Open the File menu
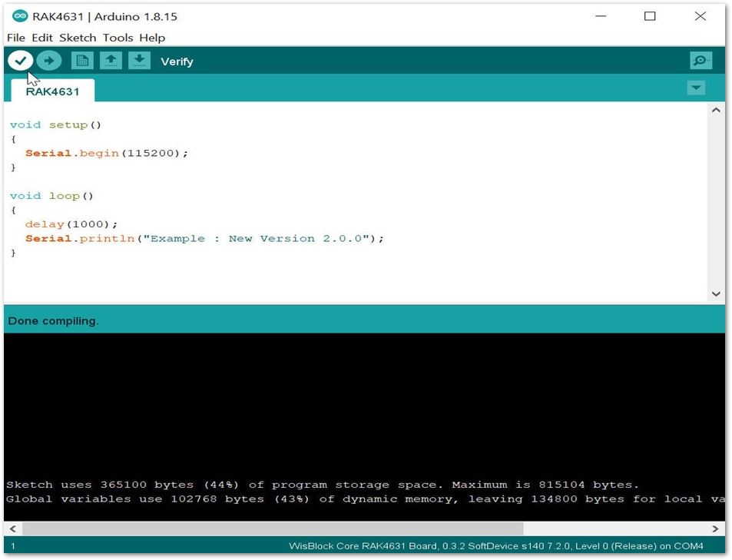The image size is (732, 560). click(x=16, y=38)
